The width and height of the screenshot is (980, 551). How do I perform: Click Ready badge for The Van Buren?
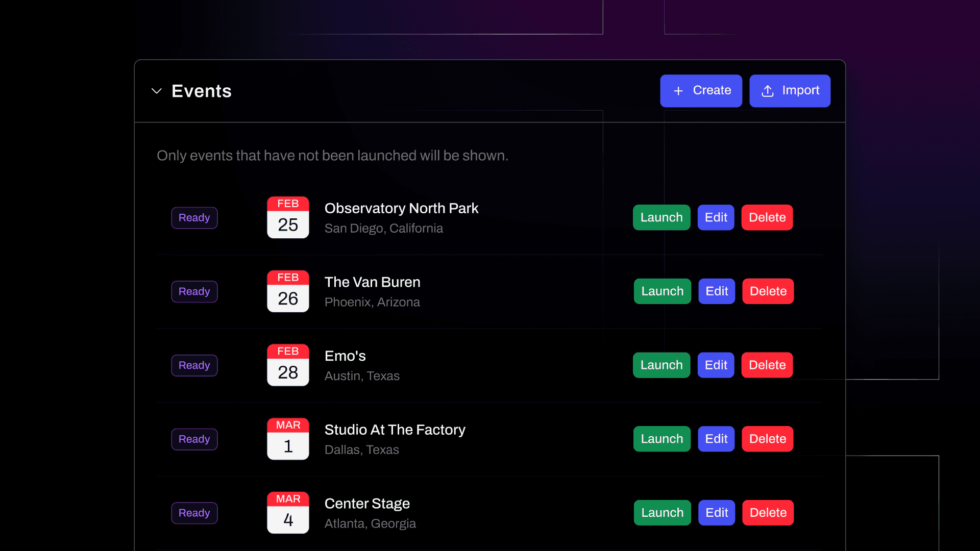[194, 292]
